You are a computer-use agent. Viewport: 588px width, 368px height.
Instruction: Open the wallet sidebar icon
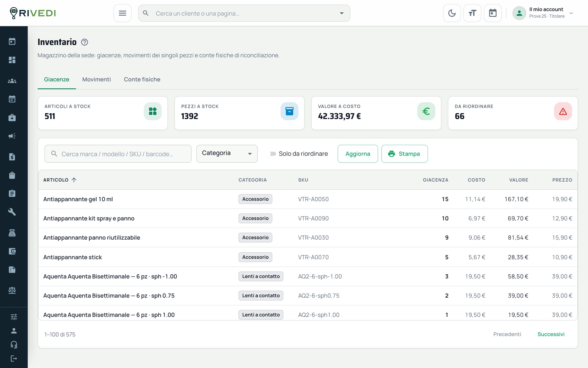12,251
